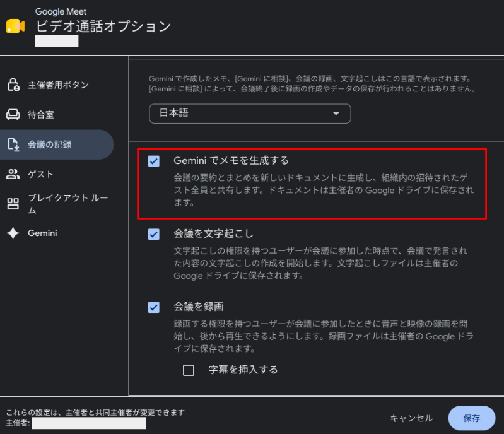Select the 会議の記録 section
The image size is (504, 434).
click(57, 144)
